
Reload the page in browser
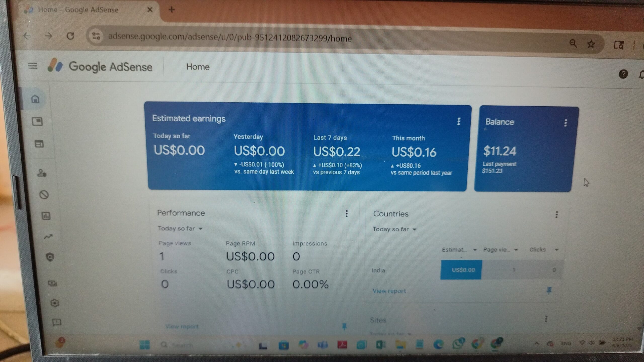click(x=70, y=36)
